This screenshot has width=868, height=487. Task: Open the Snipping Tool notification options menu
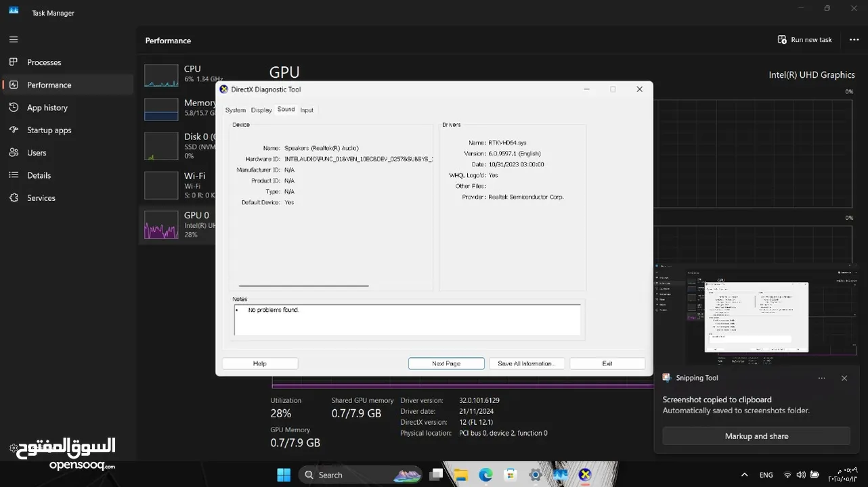click(x=821, y=378)
